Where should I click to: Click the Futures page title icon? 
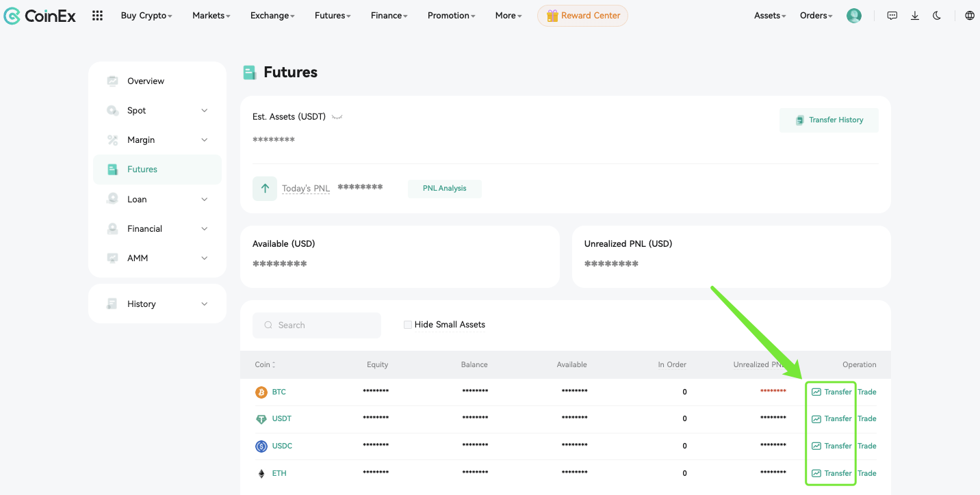(250, 72)
